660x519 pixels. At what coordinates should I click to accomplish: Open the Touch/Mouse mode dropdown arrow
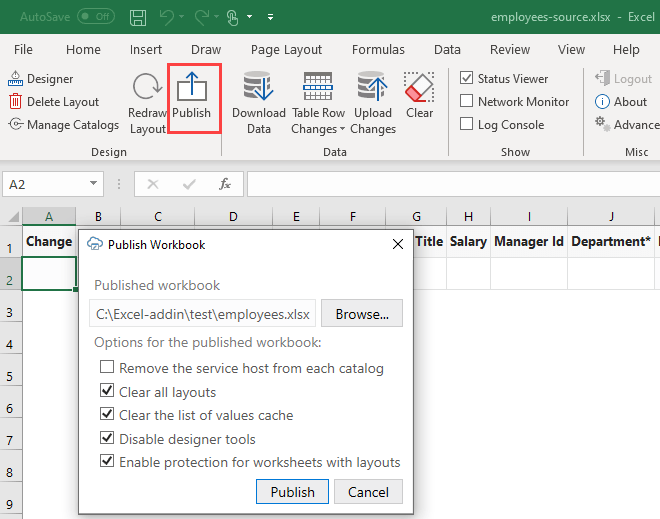[x=250, y=17]
